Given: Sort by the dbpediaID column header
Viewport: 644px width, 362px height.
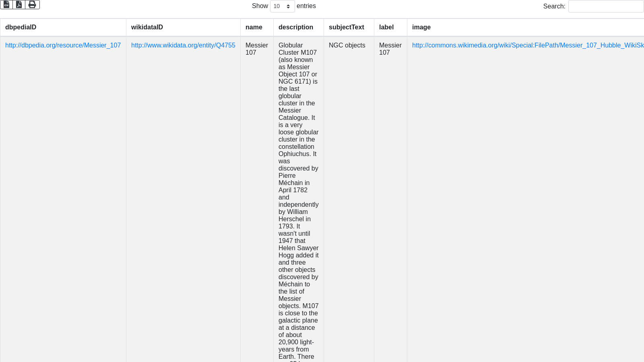Looking at the screenshot, I should 21,27.
